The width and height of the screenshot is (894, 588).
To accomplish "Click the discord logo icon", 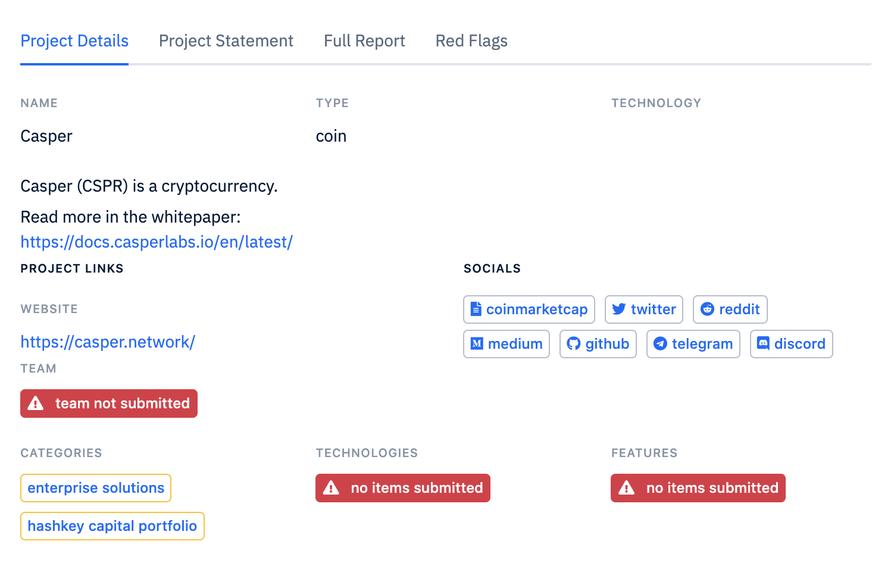I will pos(763,343).
